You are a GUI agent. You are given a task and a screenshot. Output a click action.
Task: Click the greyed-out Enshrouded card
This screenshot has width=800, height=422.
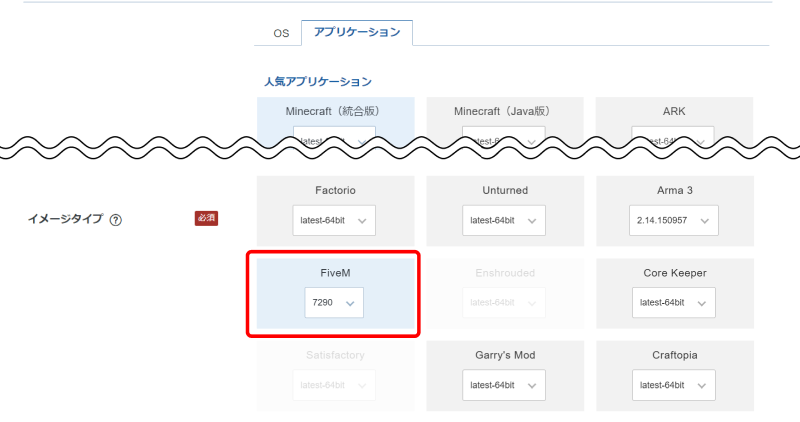click(x=505, y=293)
